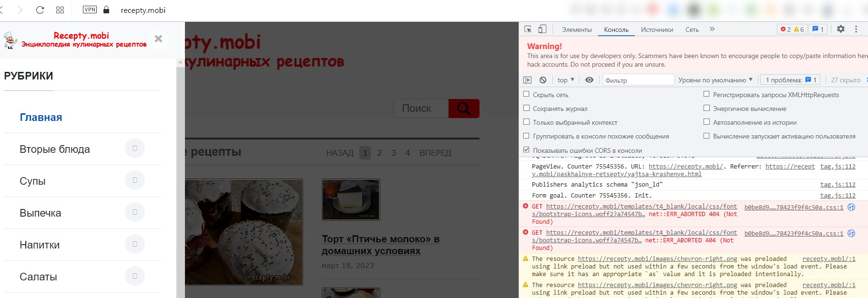This screenshot has width=868, height=298.
Task: Open the Главная menu link
Action: [41, 117]
